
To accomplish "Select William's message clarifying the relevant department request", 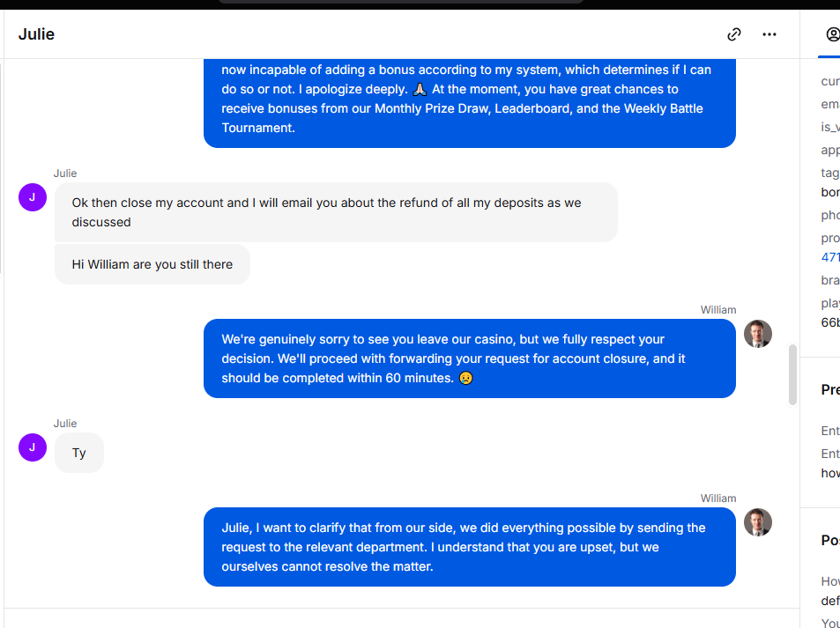I will click(x=469, y=547).
